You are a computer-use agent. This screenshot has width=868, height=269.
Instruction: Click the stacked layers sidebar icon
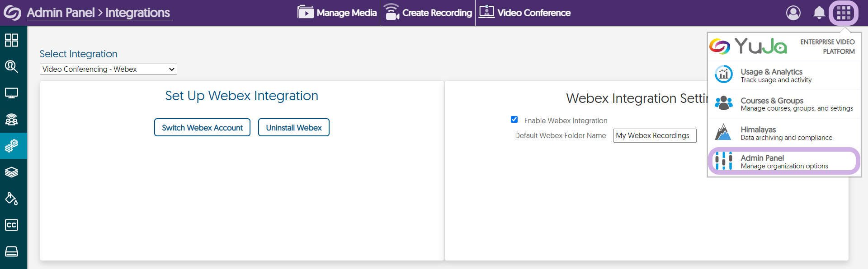11,172
